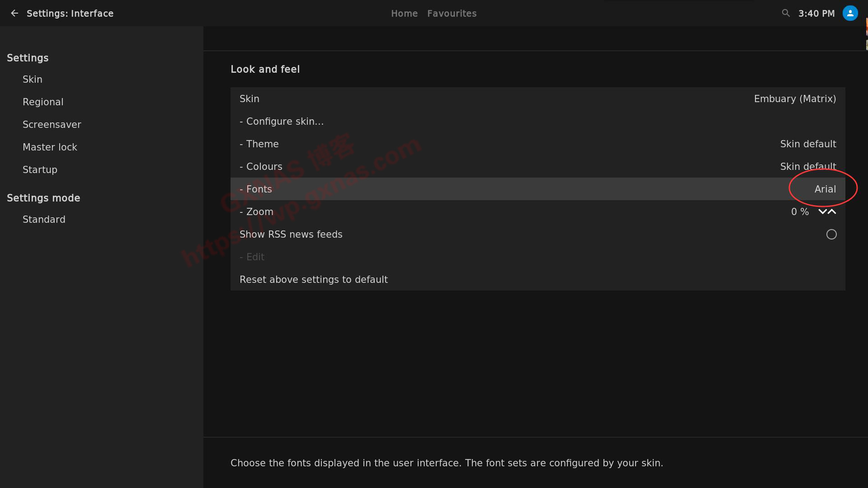Click the Master lock settings icon
The height and width of the screenshot is (488, 868).
click(49, 146)
